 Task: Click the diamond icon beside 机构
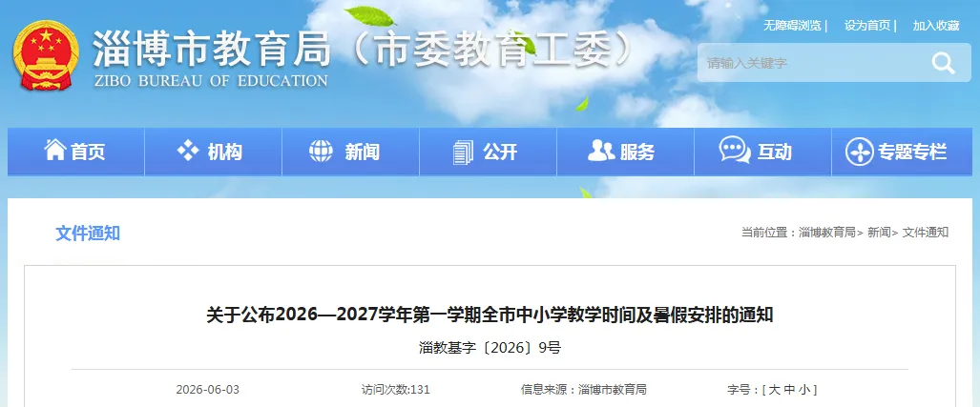187,151
